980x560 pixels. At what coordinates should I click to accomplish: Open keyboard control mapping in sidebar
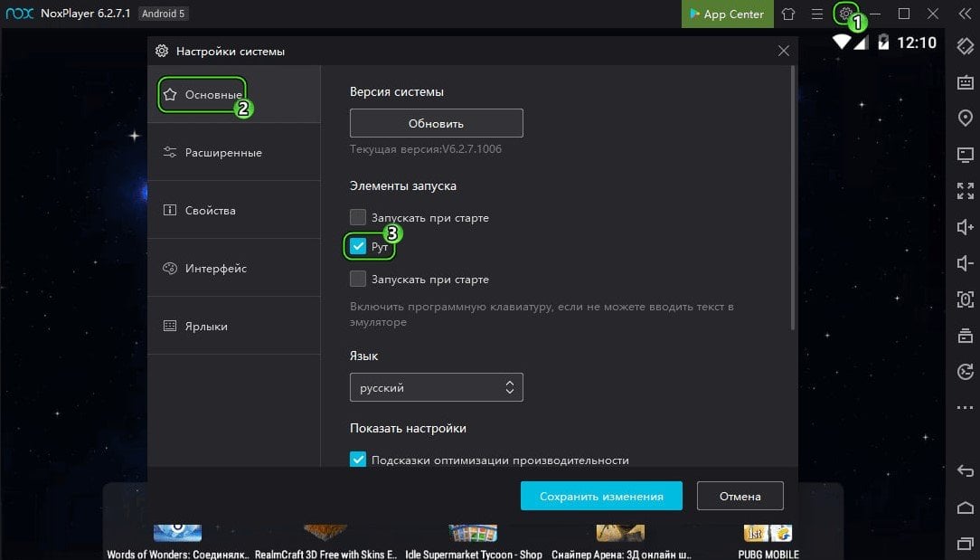click(965, 82)
